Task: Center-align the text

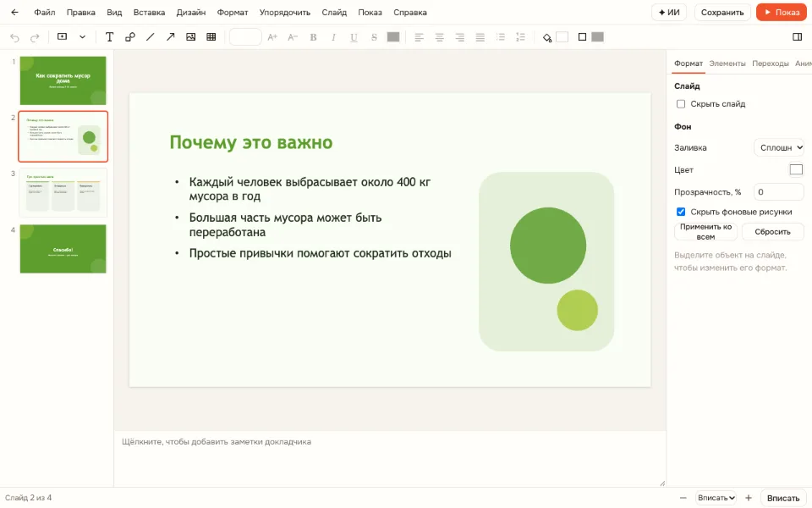Action: (x=439, y=36)
